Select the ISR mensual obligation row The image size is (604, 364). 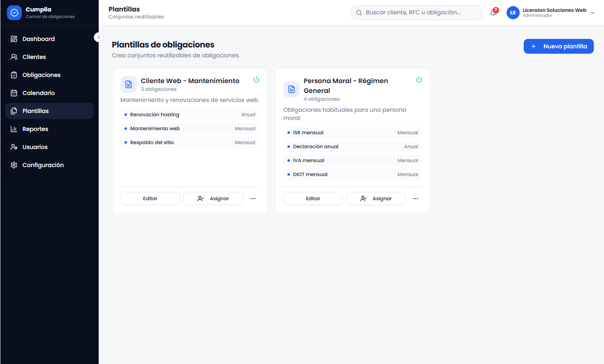(x=353, y=133)
